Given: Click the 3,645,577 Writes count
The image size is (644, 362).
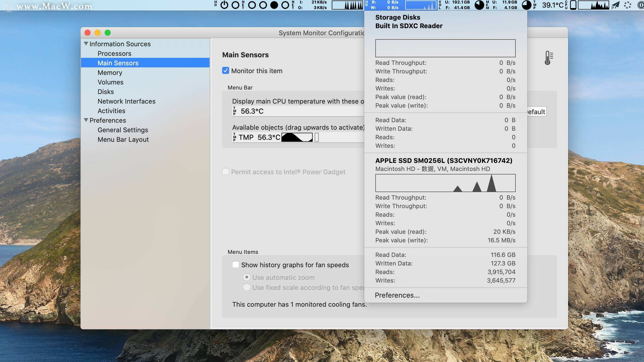Looking at the screenshot, I should point(501,281).
